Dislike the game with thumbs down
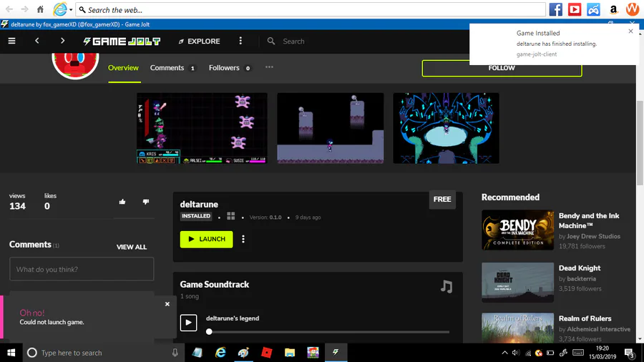644x362 pixels. point(146,202)
